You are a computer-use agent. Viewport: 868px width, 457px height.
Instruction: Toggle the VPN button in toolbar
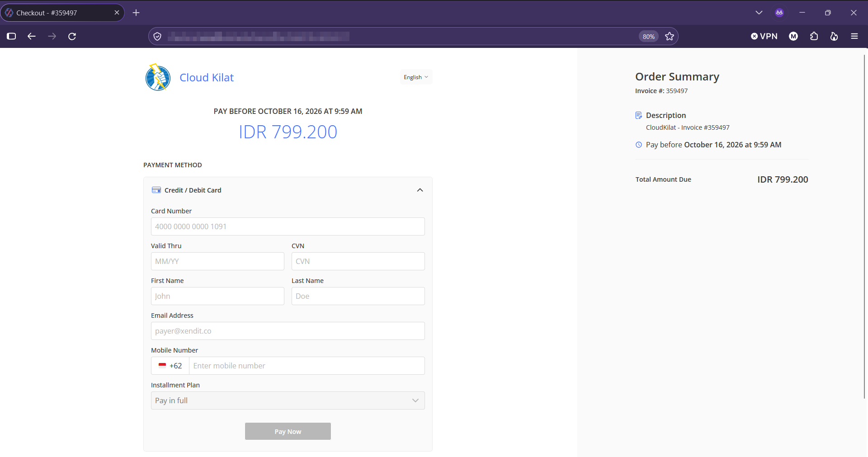click(x=764, y=36)
